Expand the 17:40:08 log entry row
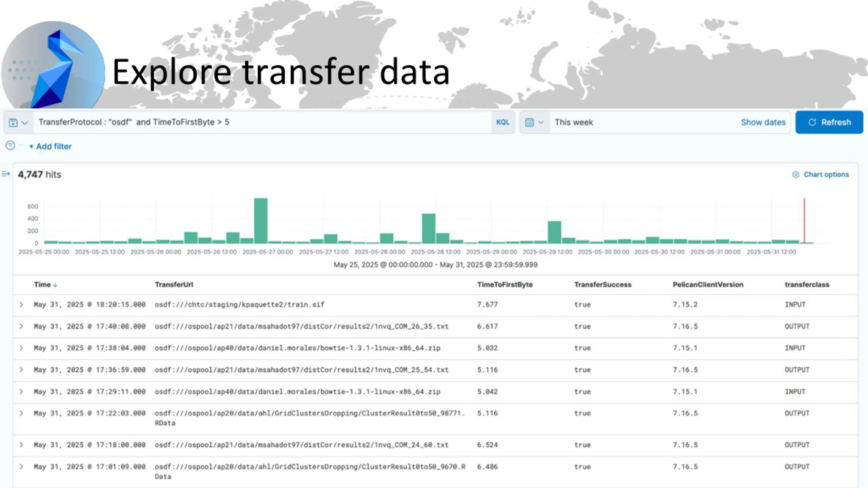This screenshot has width=868, height=488. click(x=21, y=326)
